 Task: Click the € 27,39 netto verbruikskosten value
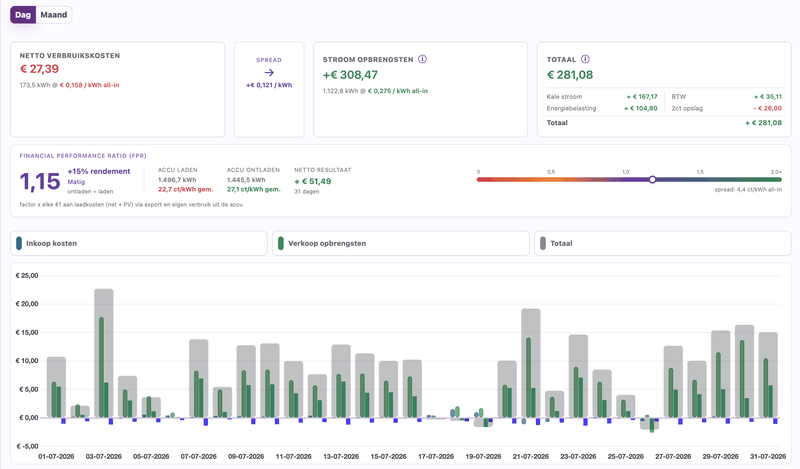pos(39,69)
